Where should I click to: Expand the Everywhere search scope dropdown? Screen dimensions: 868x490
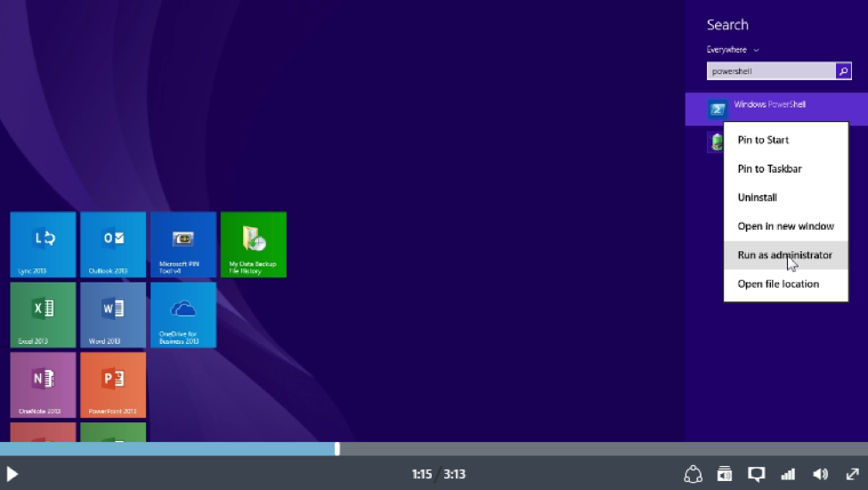[x=733, y=50]
